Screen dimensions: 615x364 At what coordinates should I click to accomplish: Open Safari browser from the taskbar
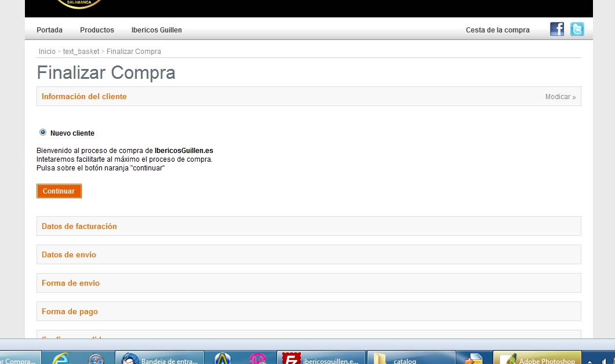pos(96,359)
